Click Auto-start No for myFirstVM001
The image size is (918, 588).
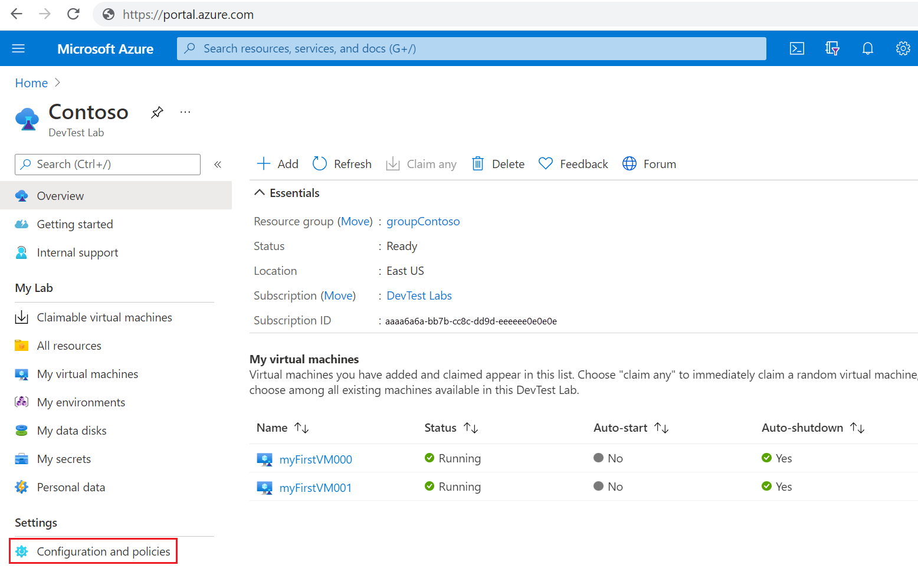608,487
